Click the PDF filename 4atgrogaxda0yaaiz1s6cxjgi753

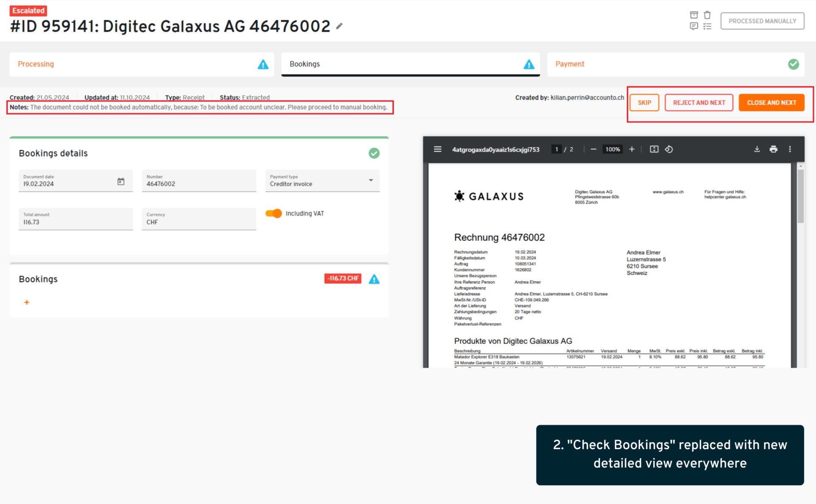(496, 149)
